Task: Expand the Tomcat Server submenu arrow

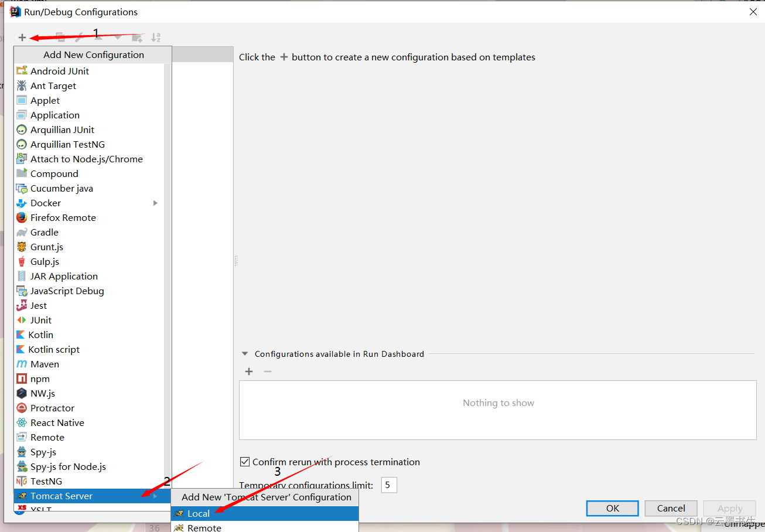Action: pyautogui.click(x=155, y=496)
